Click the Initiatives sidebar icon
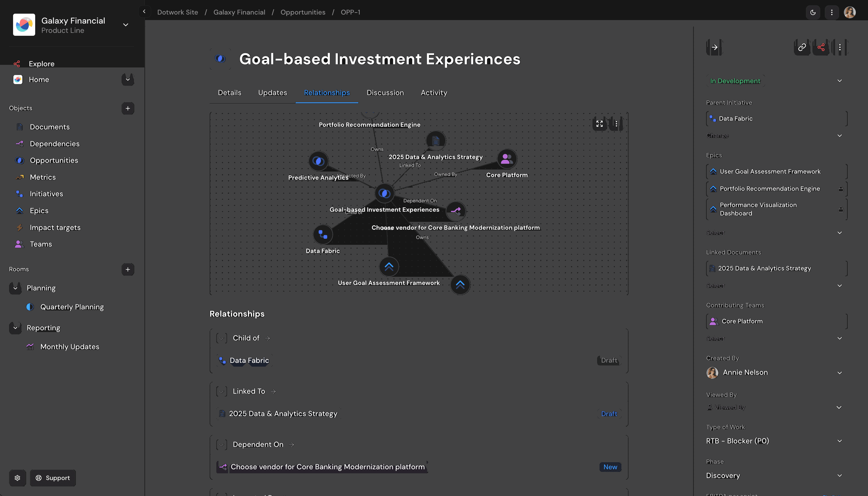 (x=19, y=194)
